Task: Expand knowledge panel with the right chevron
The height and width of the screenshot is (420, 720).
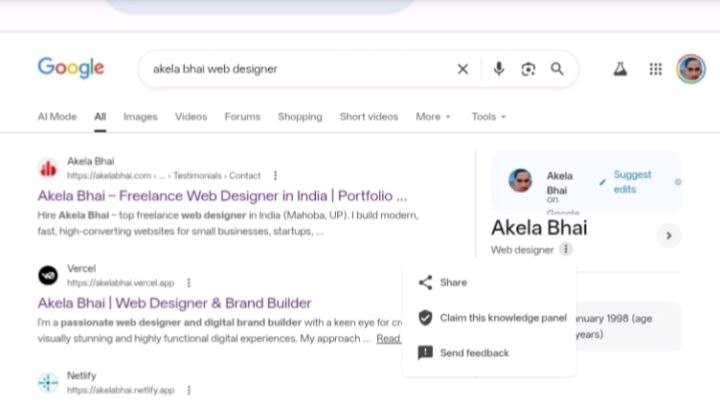Action: (x=669, y=235)
